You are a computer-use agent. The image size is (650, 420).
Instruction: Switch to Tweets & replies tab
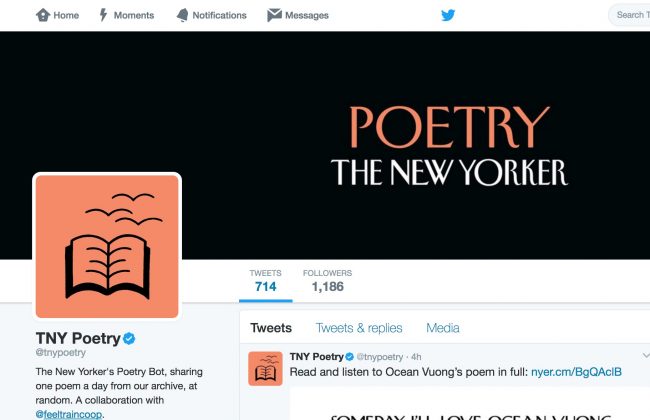coord(359,328)
